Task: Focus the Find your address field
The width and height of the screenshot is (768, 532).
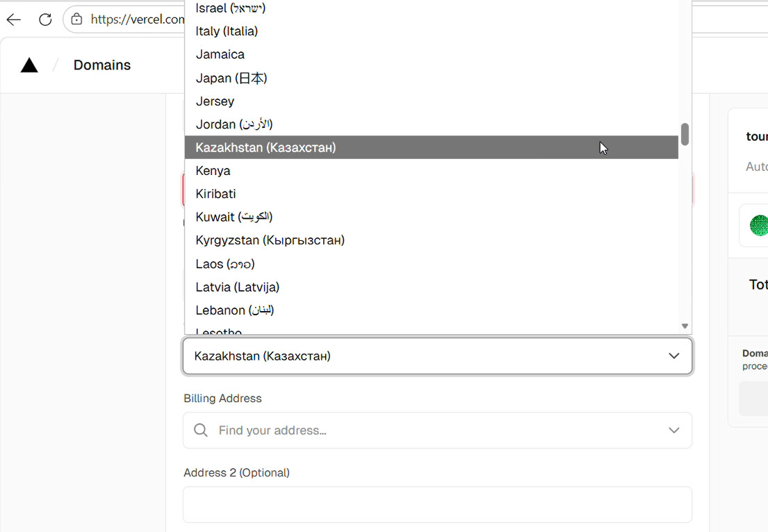Action: tap(437, 430)
